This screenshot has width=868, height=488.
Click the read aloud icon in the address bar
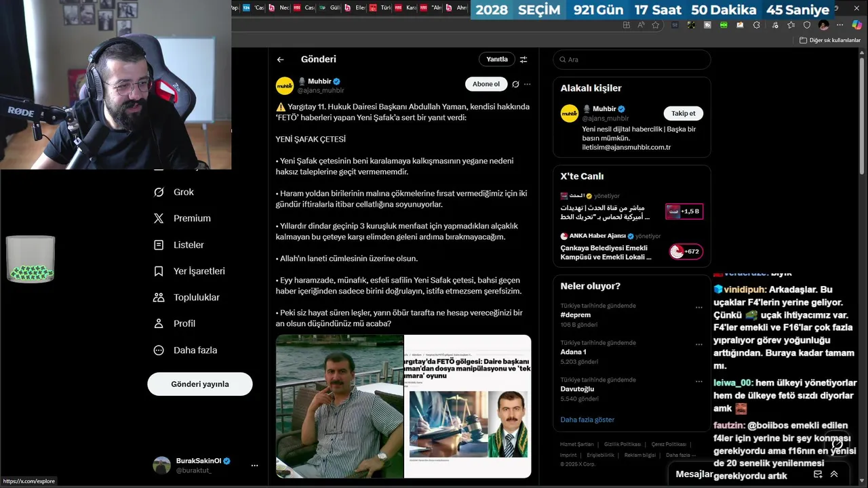640,25
